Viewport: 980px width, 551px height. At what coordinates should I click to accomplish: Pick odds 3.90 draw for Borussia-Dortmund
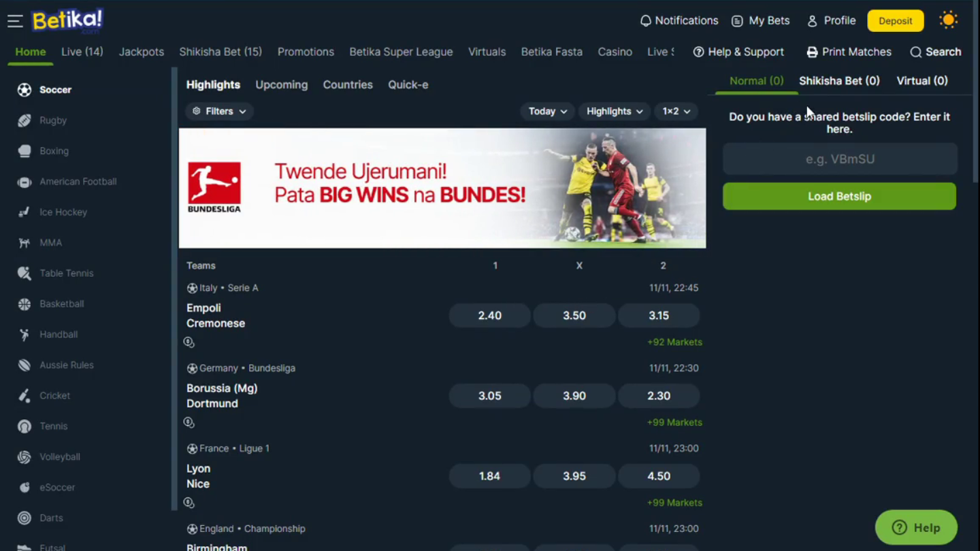(x=574, y=396)
